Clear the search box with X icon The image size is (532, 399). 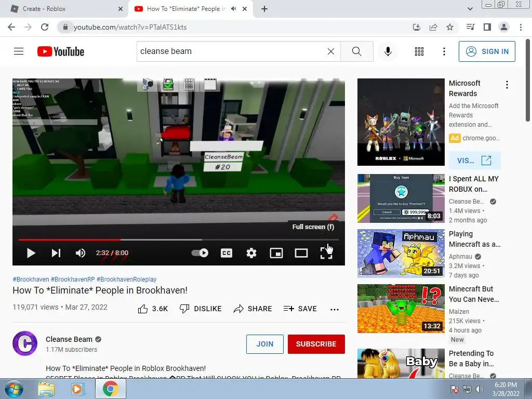[x=331, y=51]
